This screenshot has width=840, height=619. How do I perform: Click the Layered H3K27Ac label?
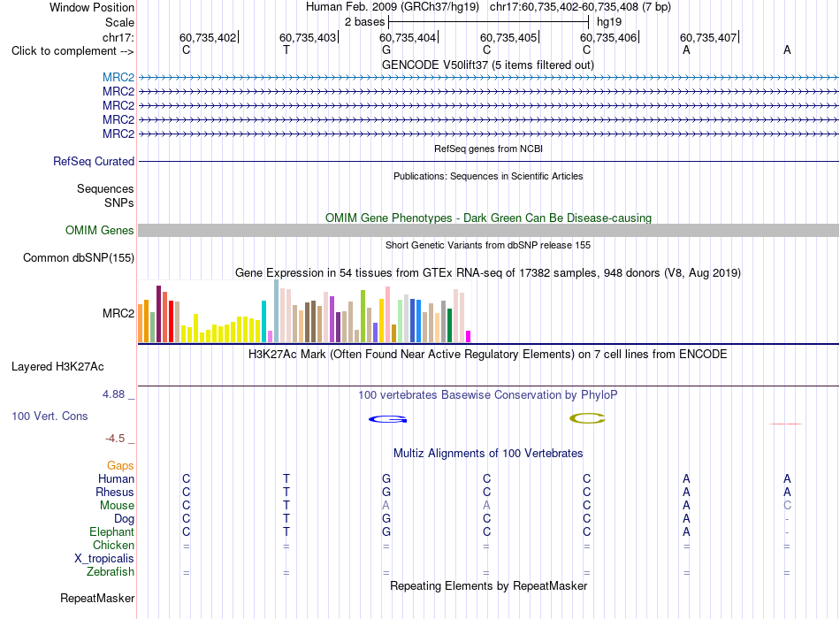[x=57, y=367]
